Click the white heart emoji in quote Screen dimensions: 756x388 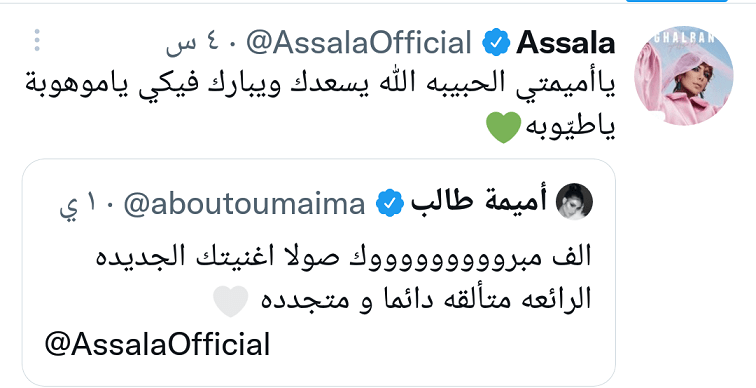(x=231, y=301)
